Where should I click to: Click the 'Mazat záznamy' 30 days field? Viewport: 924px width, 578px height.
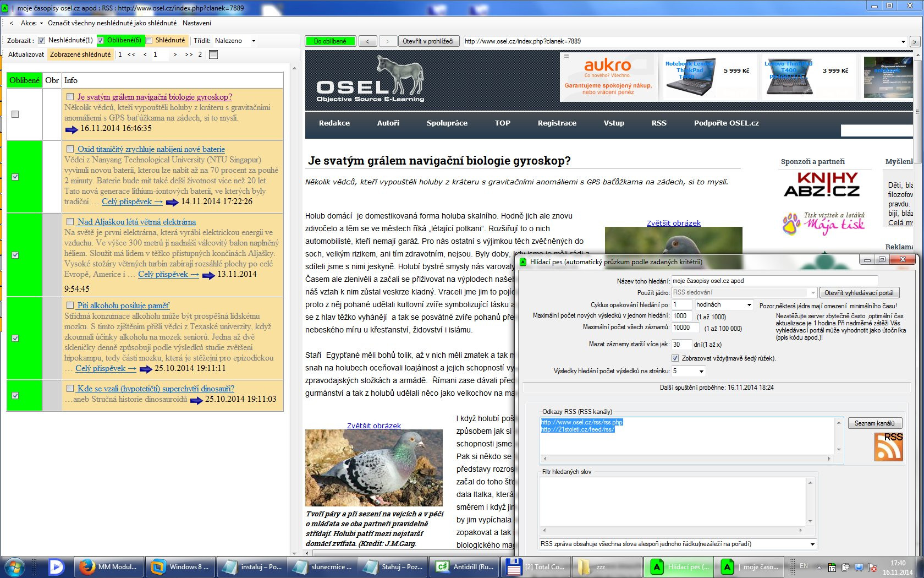[681, 345]
